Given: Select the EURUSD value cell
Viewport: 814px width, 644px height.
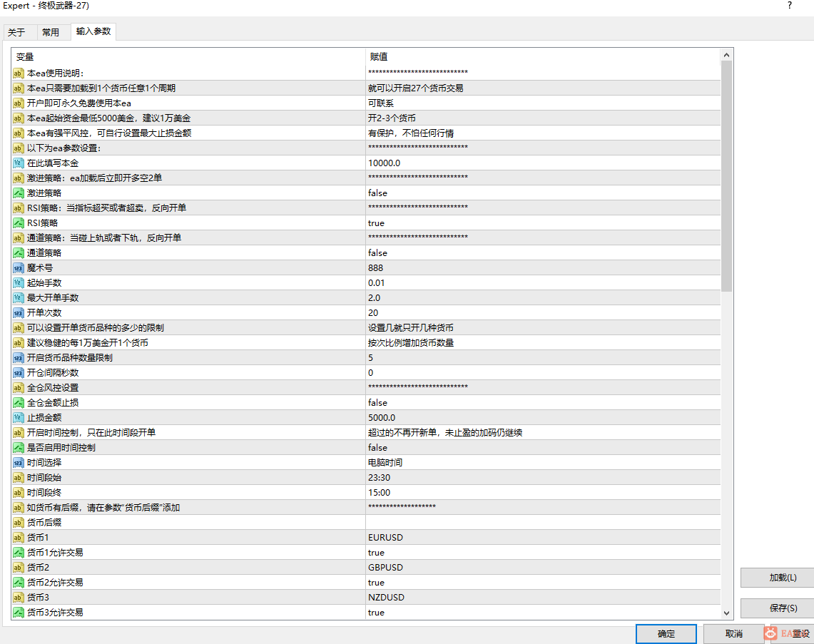Looking at the screenshot, I should click(x=543, y=538).
